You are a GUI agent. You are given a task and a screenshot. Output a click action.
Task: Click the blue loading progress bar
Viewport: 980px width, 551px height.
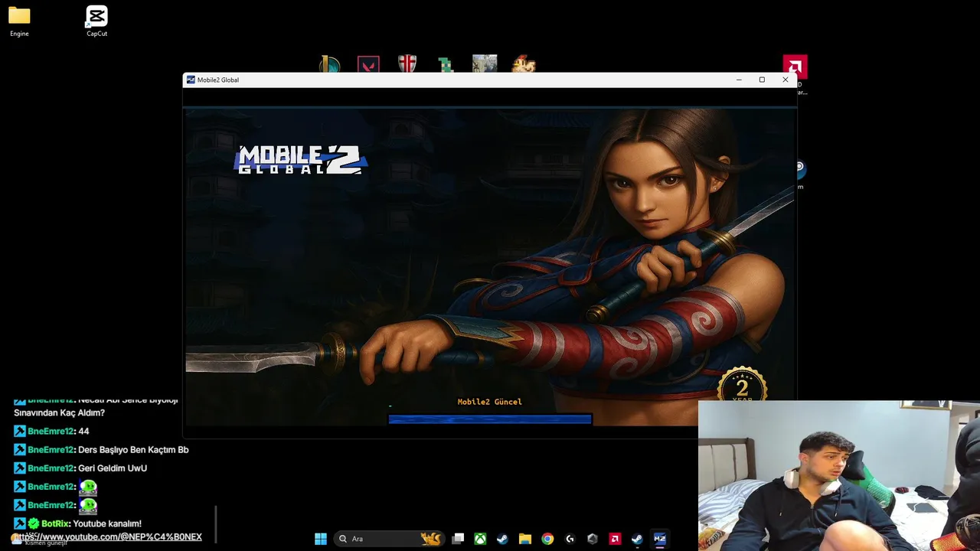click(490, 419)
